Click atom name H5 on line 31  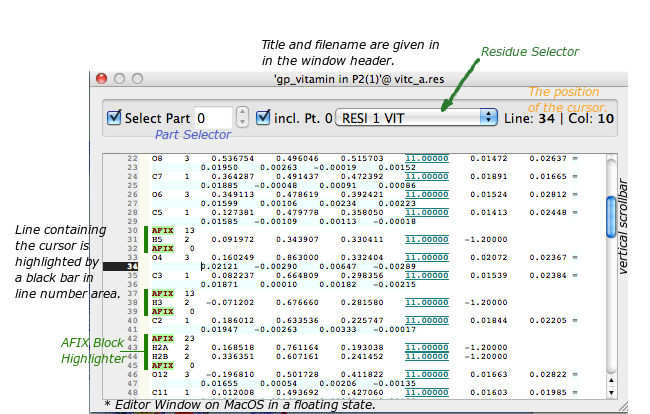click(x=157, y=240)
